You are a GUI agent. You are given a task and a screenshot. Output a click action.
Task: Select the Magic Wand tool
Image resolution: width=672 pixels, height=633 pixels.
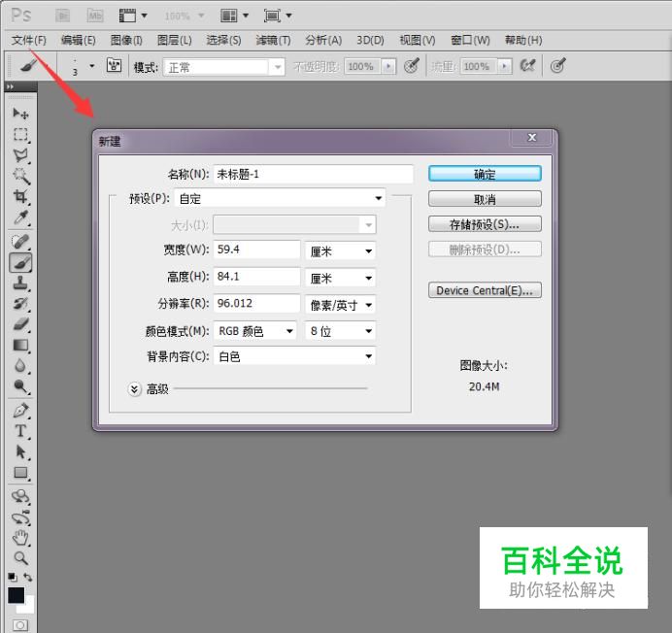(x=20, y=176)
